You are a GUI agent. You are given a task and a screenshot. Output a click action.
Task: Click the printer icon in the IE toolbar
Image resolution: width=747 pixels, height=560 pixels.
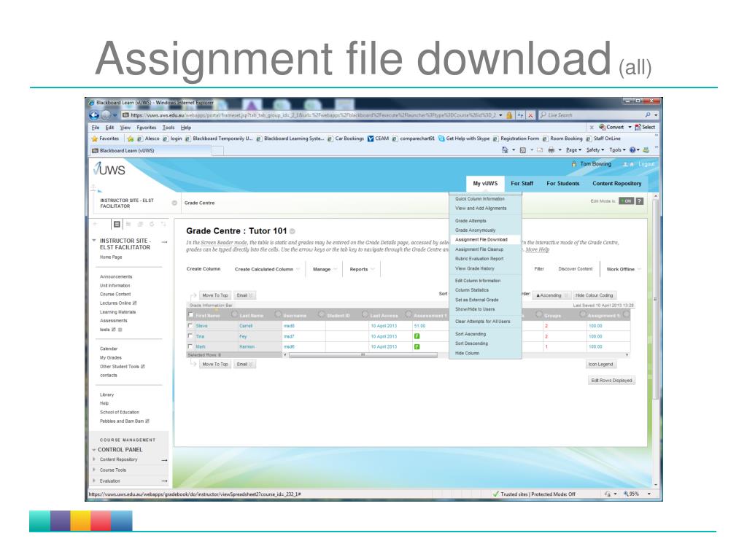[x=551, y=150]
